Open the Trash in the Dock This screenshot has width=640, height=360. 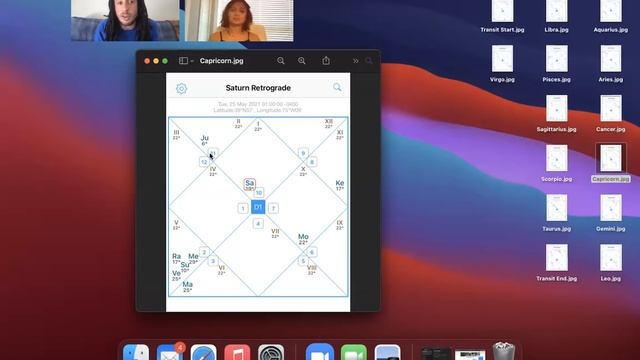504,351
